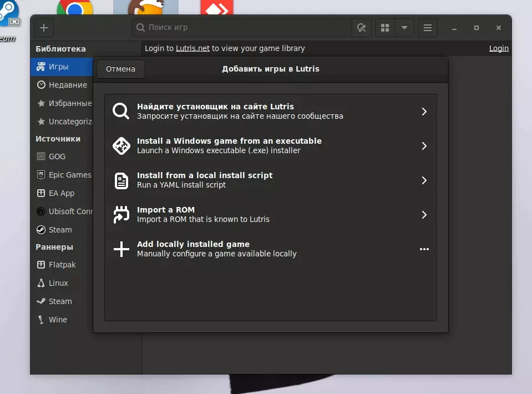
Task: Click the Login link at top right
Action: pos(499,48)
